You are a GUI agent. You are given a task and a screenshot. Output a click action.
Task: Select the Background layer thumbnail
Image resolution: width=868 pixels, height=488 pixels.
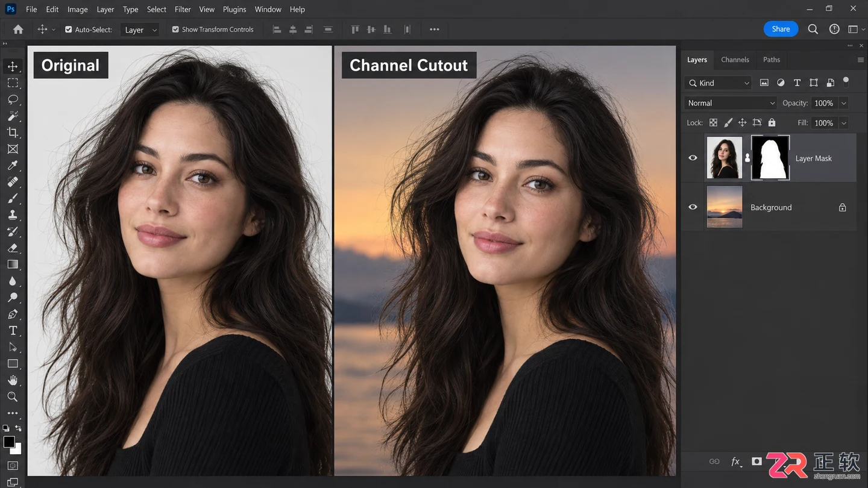tap(725, 207)
